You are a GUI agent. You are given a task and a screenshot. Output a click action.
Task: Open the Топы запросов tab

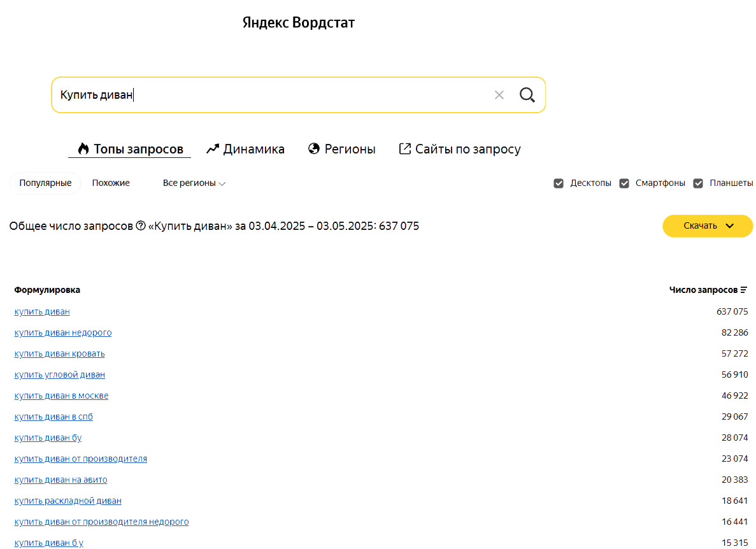click(x=130, y=149)
